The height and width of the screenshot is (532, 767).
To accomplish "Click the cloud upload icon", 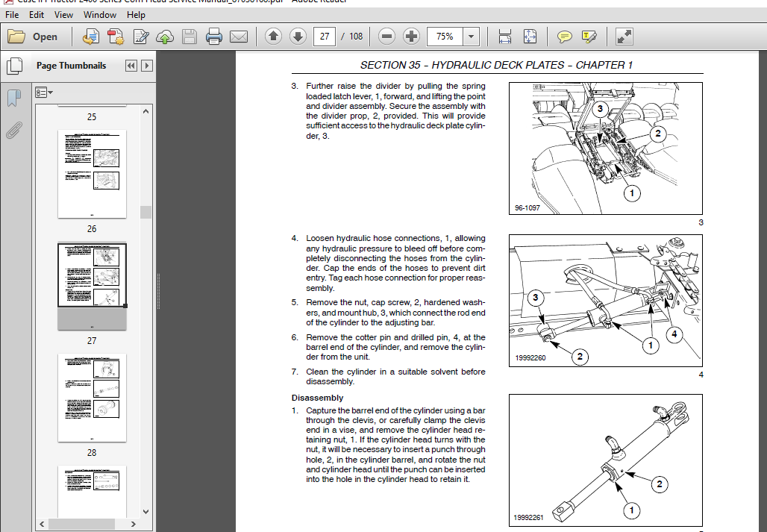I will click(x=165, y=37).
